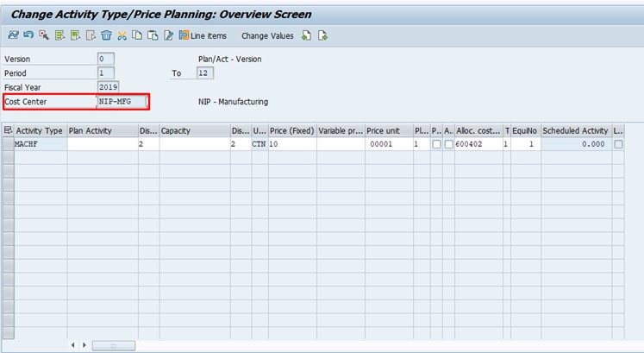Click the Cost Center field with NIP-MFG

(122, 102)
